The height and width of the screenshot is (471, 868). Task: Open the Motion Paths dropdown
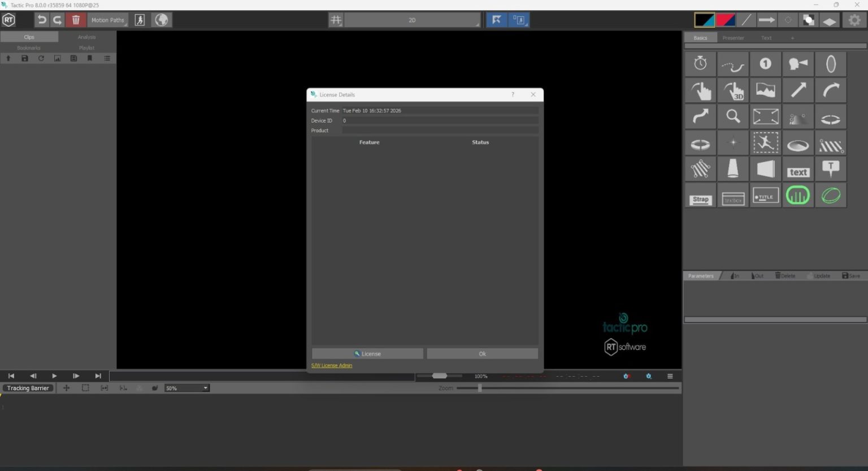(x=108, y=20)
